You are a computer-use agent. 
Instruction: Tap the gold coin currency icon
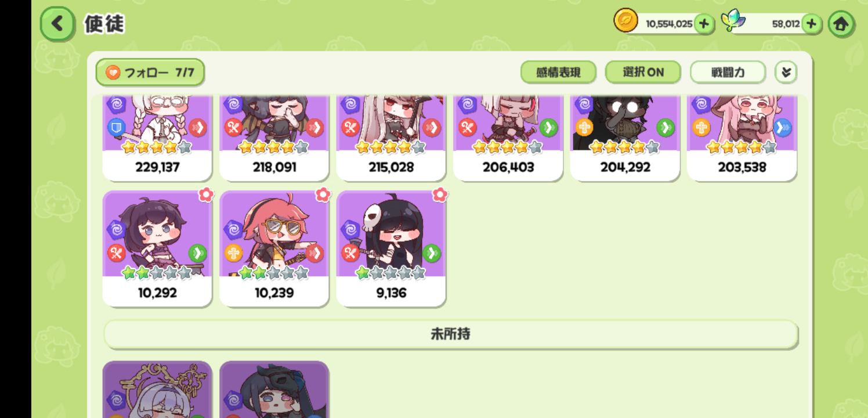click(625, 21)
